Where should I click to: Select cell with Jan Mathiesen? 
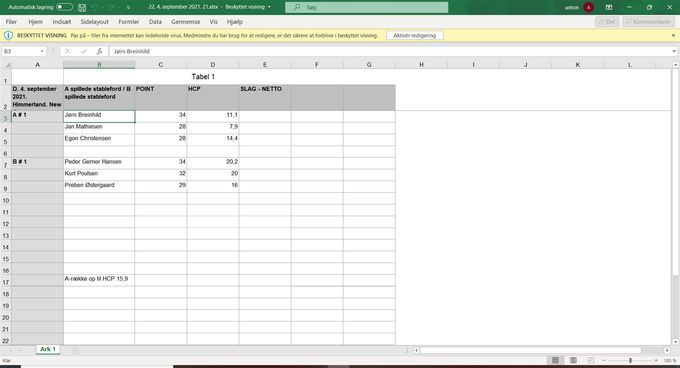click(x=99, y=127)
